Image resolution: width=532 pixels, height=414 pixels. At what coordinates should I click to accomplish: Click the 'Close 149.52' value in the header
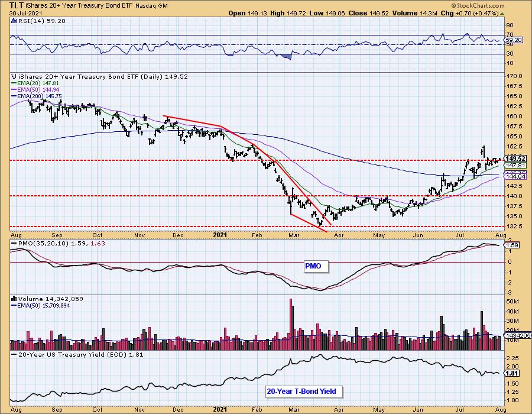pos(368,13)
